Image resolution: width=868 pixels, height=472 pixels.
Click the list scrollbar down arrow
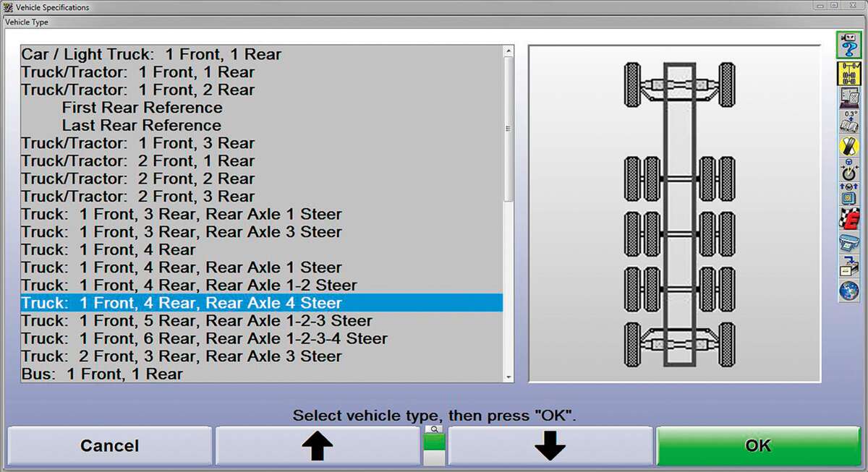(509, 377)
